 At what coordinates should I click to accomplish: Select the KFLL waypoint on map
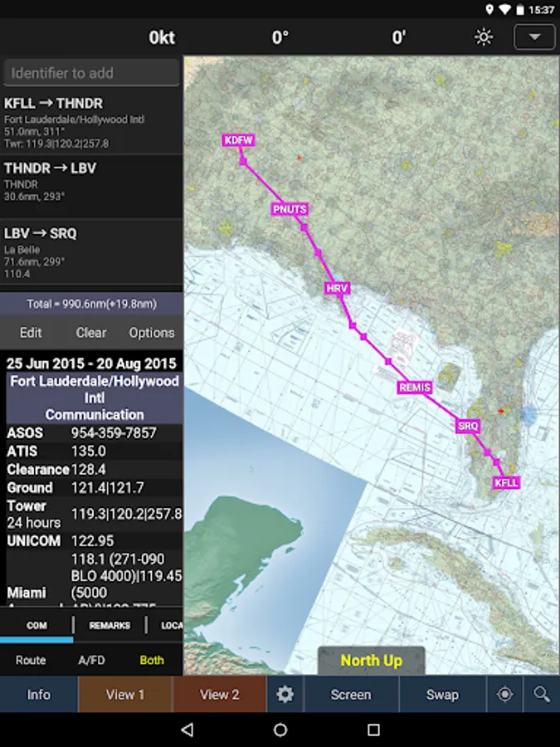[506, 482]
